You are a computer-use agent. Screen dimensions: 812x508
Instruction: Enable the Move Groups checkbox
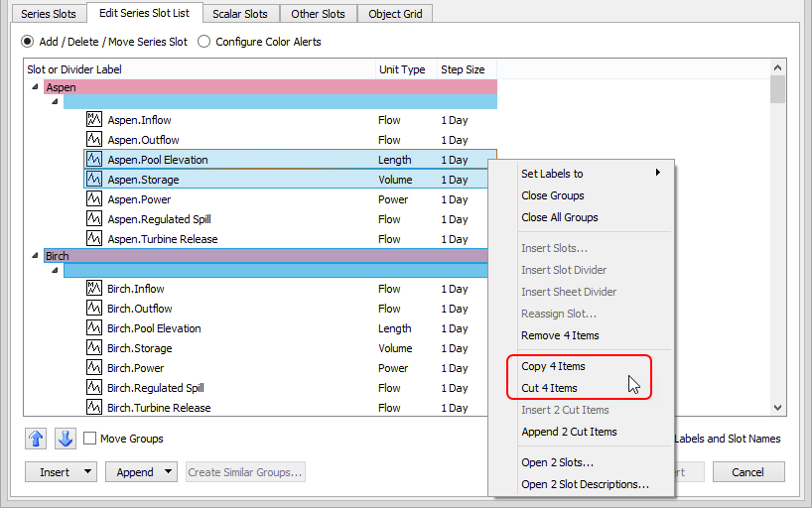[90, 439]
